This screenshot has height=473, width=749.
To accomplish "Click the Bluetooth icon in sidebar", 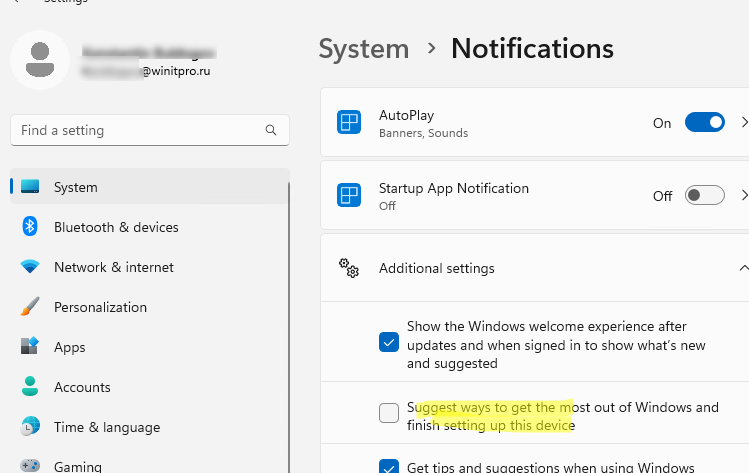I will (30, 226).
